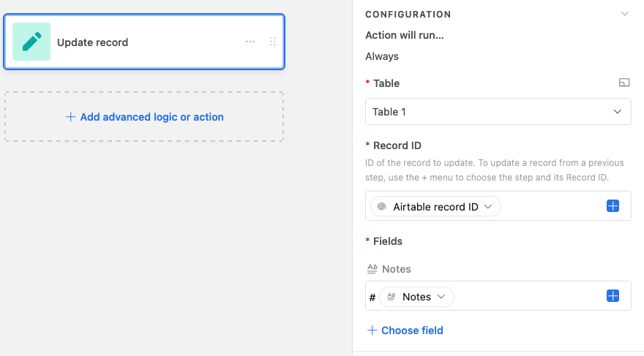This screenshot has width=644, height=356.
Task: Click the plus icon before Add advanced logic
Action: click(71, 117)
